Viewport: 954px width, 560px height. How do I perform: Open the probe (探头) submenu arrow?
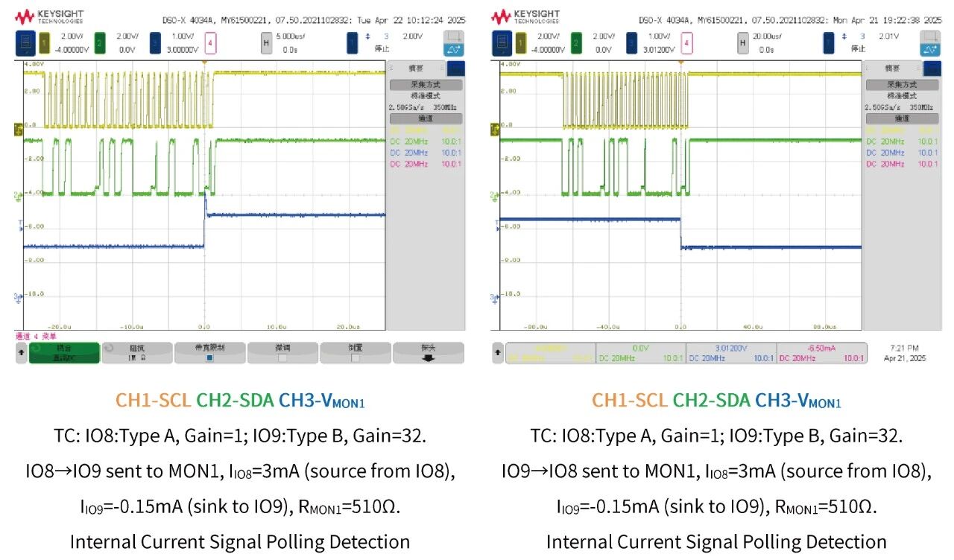click(428, 357)
